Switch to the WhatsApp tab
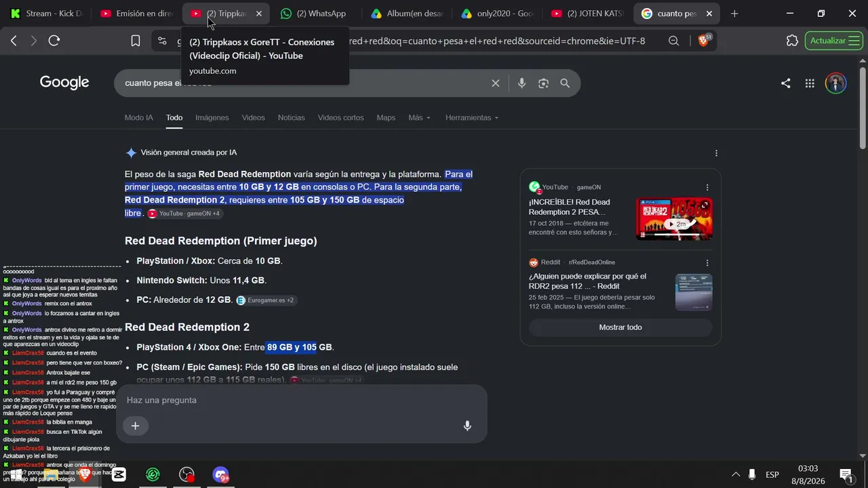 [x=315, y=14]
